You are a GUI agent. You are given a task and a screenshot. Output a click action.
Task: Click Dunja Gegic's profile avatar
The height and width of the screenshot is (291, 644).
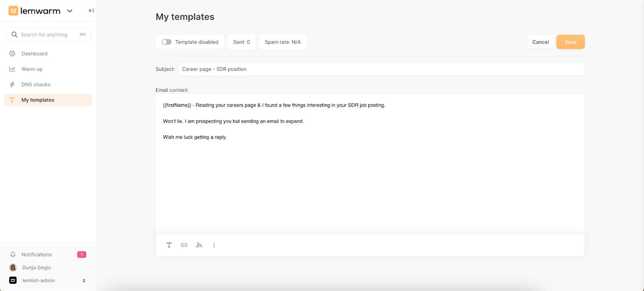[x=13, y=268]
